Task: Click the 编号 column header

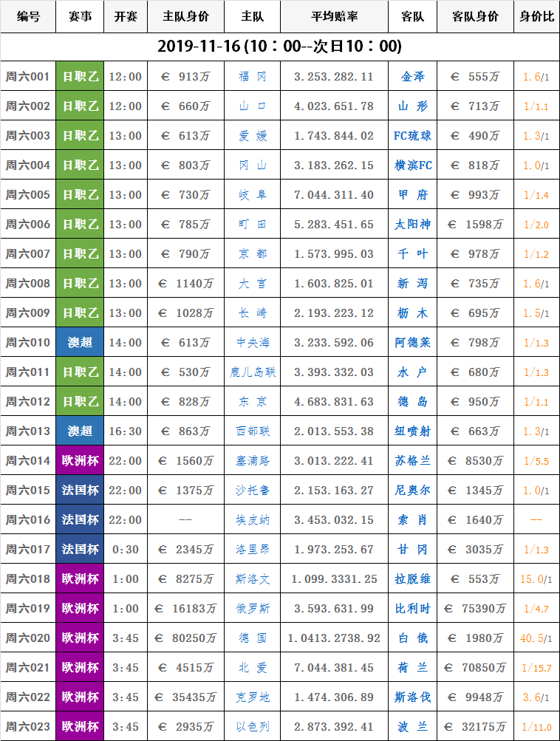Action: 28,16
